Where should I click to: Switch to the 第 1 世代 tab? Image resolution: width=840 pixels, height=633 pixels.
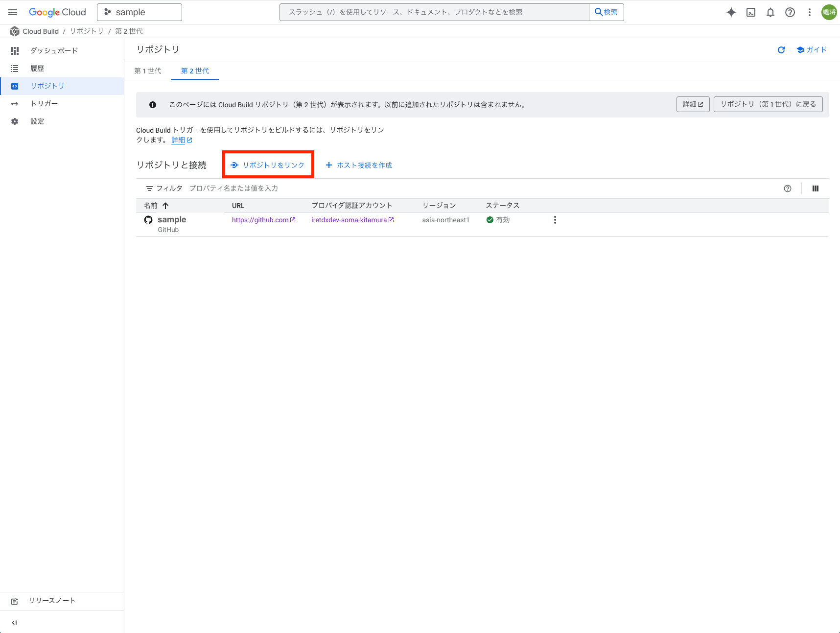click(148, 71)
